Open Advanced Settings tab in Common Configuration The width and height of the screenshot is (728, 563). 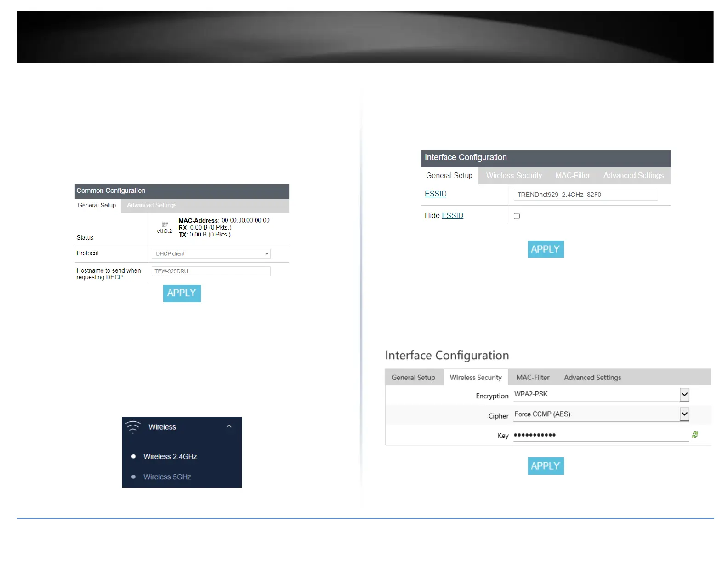click(152, 205)
